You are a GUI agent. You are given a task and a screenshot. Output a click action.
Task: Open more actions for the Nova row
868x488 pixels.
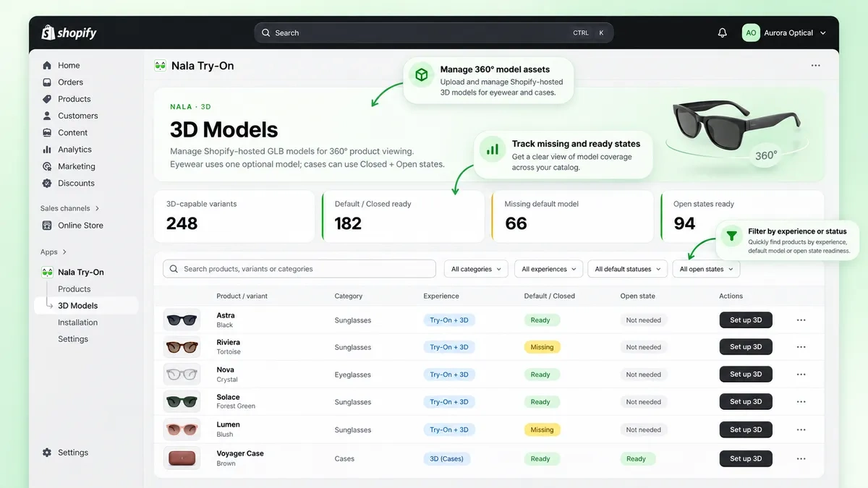tap(801, 374)
